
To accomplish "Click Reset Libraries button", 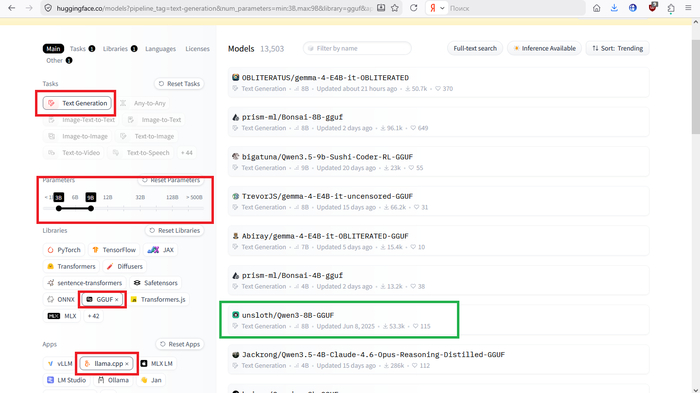I will [x=175, y=230].
